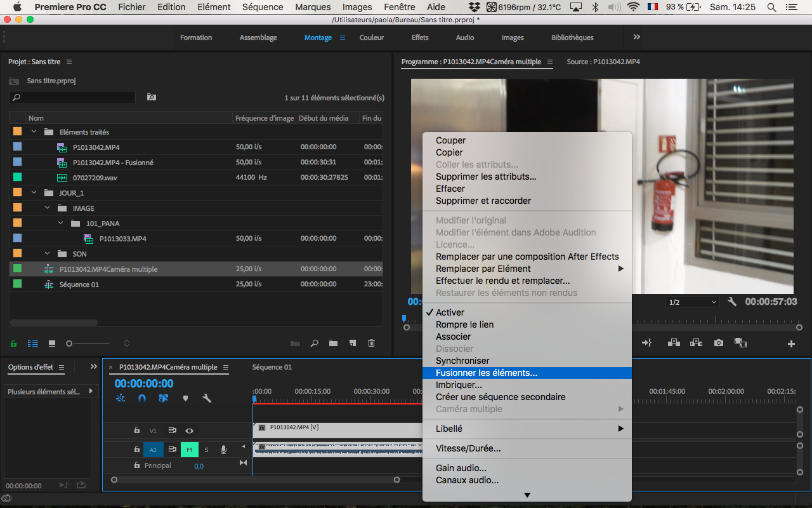The height and width of the screenshot is (508, 812).
Task: Open the Séquence menu in menu bar
Action: pyautogui.click(x=263, y=7)
